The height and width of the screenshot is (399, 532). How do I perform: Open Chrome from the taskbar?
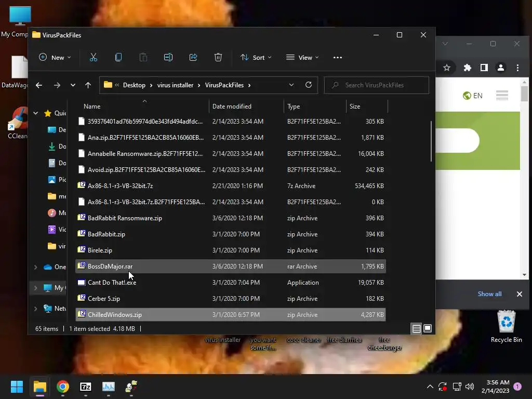coord(63,387)
